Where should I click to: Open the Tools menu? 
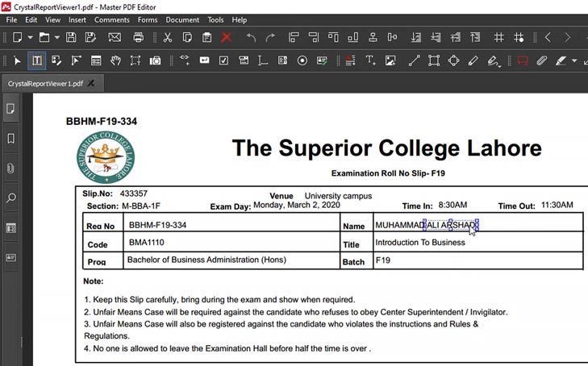coord(215,20)
